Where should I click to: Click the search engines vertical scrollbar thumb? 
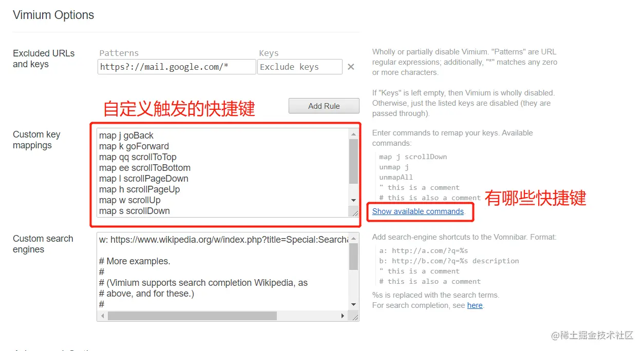pos(353,257)
